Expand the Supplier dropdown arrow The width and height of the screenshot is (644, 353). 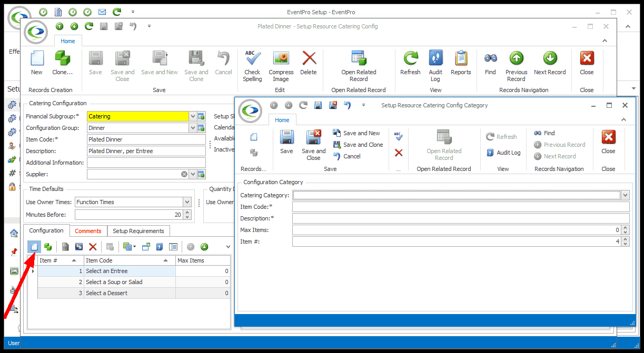coord(193,174)
